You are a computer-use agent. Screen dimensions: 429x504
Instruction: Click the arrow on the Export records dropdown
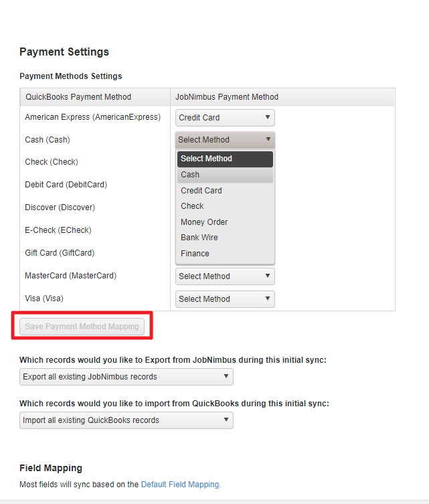click(x=226, y=376)
